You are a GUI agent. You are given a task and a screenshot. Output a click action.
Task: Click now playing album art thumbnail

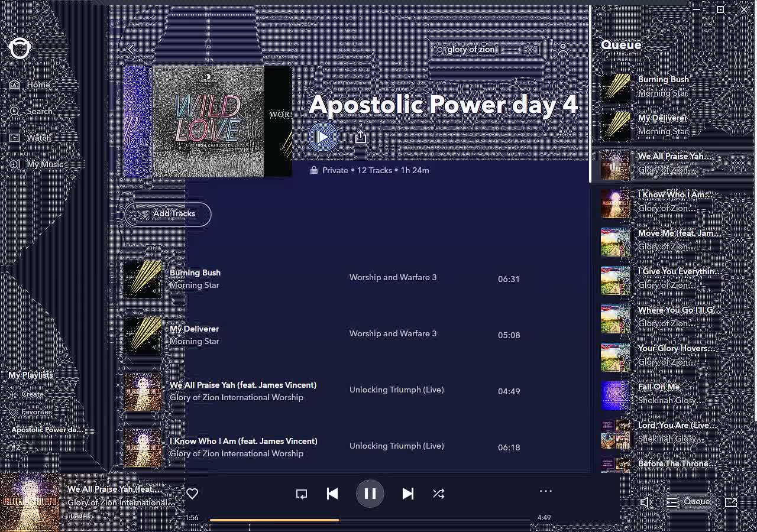click(x=30, y=502)
